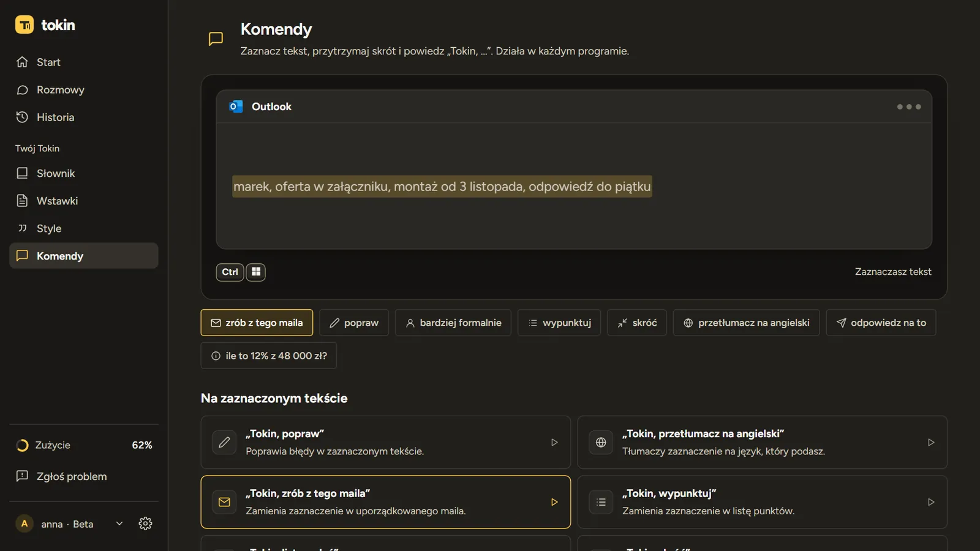Click the anna avatar badge

pyautogui.click(x=24, y=523)
